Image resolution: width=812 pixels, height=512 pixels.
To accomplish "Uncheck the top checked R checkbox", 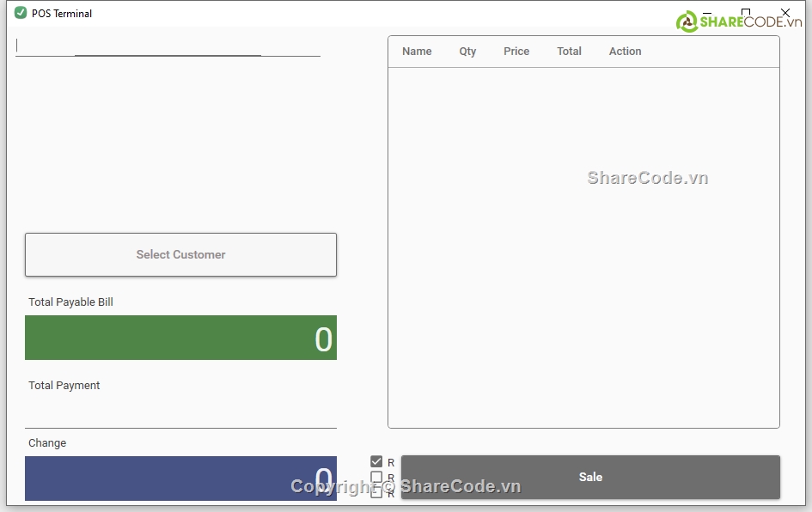I will [x=376, y=462].
